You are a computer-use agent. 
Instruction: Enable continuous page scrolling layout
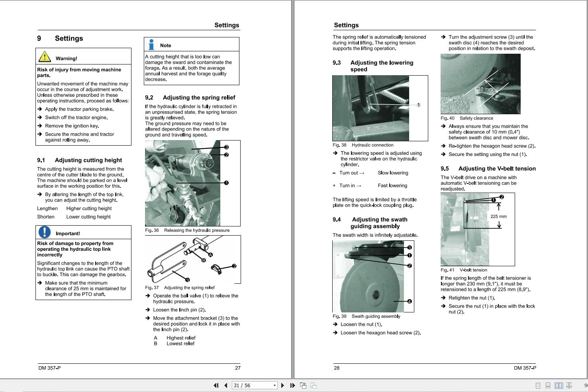[548, 385]
